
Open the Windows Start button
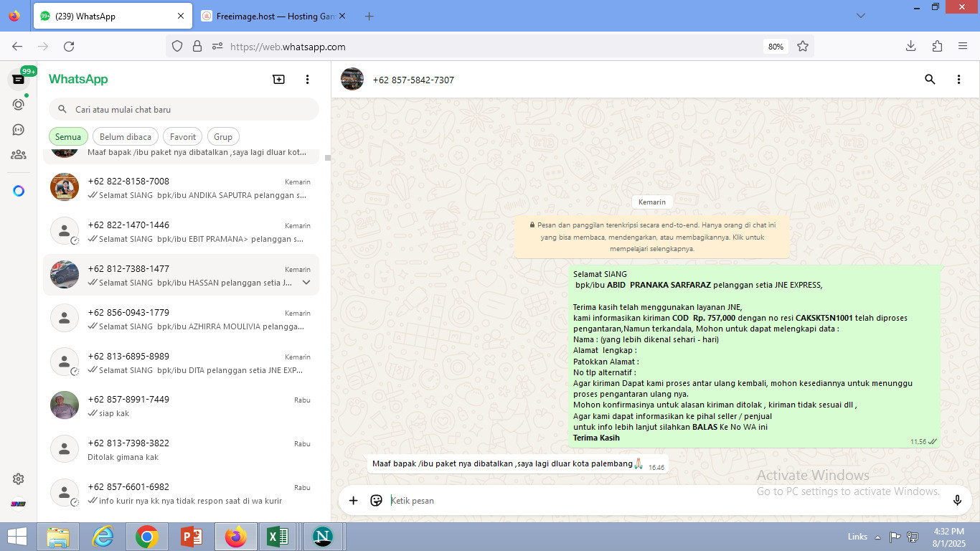pos(17,537)
